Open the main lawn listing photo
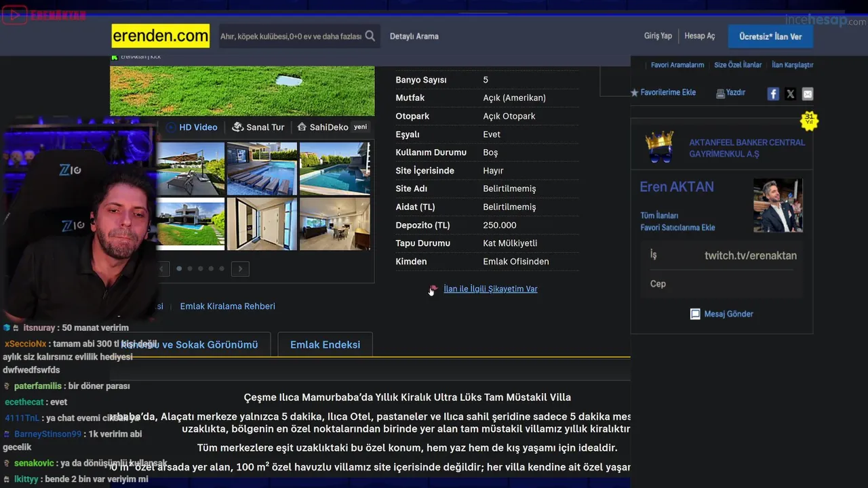This screenshot has height=488, width=868. tap(242, 91)
